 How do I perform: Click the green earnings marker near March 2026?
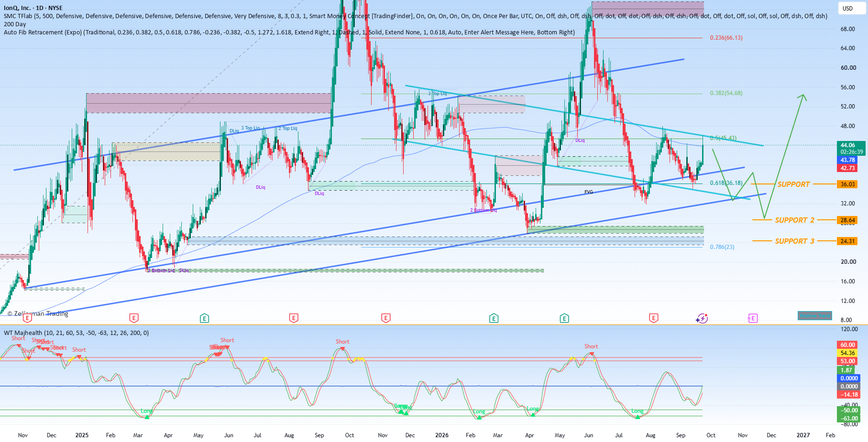click(494, 318)
